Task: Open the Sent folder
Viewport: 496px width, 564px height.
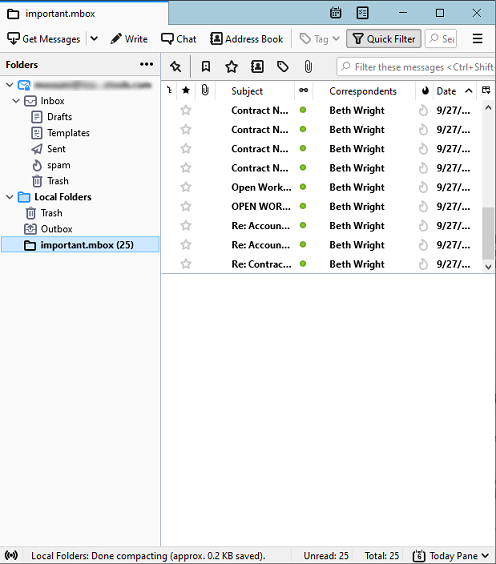Action: pyautogui.click(x=56, y=149)
